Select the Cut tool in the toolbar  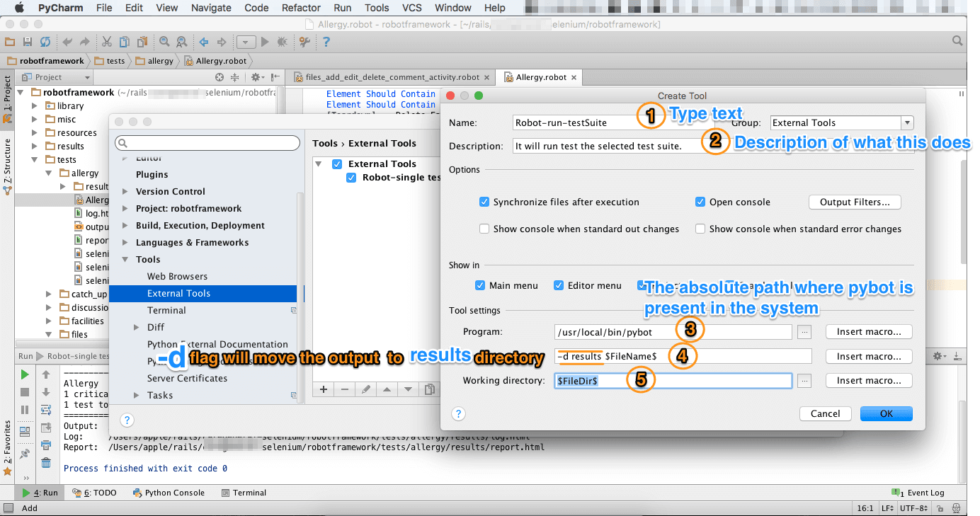click(107, 42)
